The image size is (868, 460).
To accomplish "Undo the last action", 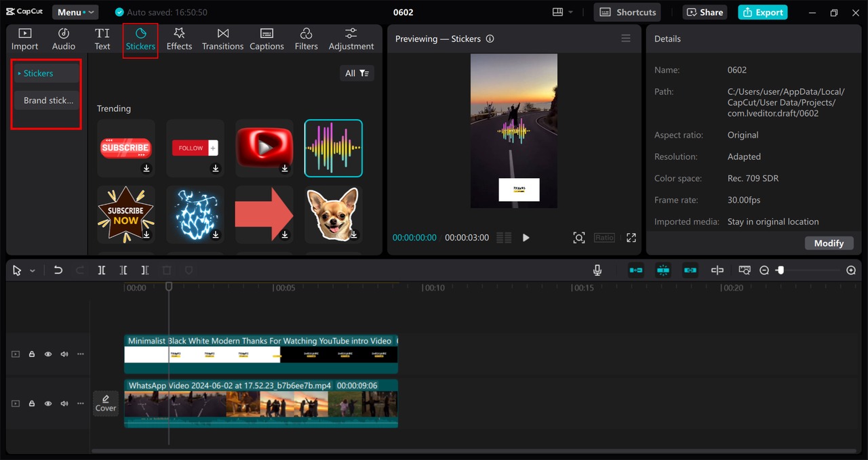I will coord(58,270).
